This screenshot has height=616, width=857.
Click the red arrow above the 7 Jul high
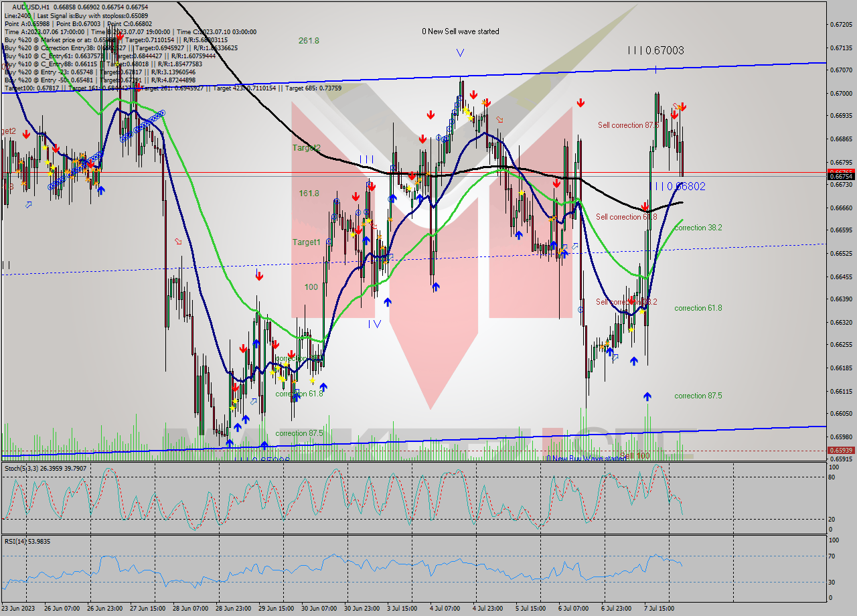[x=682, y=106]
